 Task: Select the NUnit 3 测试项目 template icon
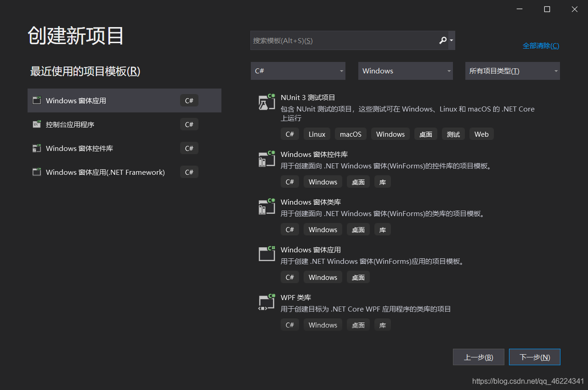[x=266, y=102]
